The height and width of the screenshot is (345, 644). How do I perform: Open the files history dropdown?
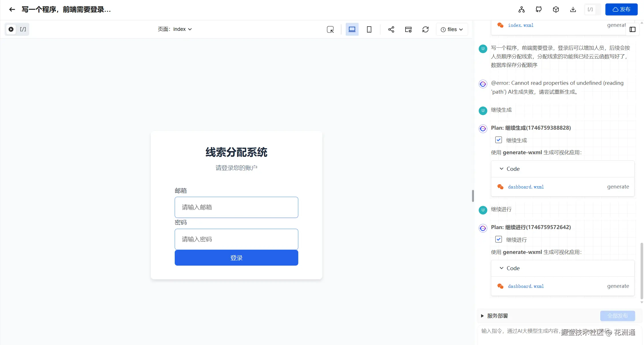452,29
